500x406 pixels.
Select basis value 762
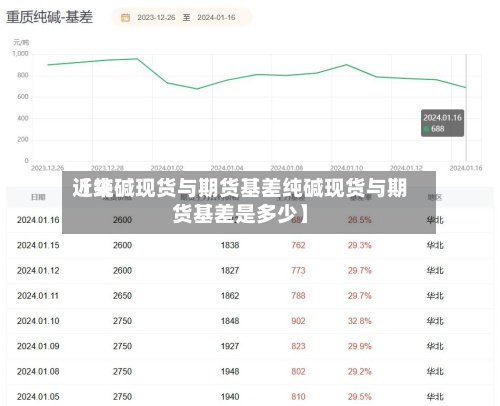pyautogui.click(x=298, y=245)
